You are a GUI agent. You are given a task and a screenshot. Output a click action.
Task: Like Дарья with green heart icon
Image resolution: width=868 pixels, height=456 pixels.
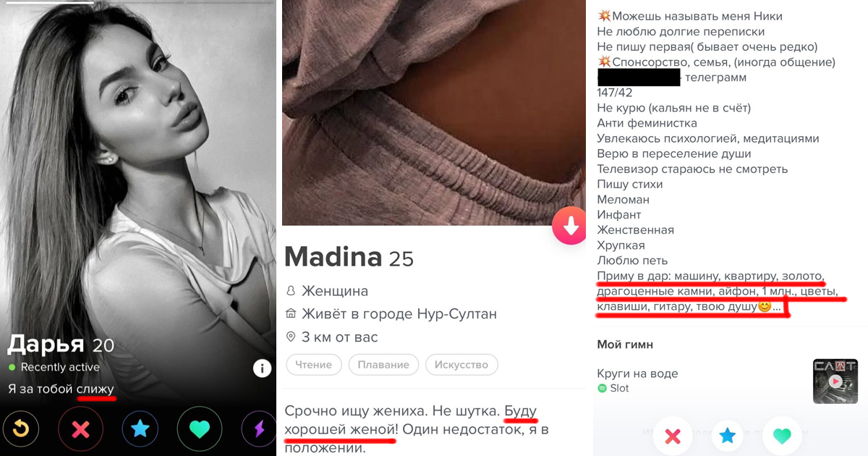(x=200, y=429)
